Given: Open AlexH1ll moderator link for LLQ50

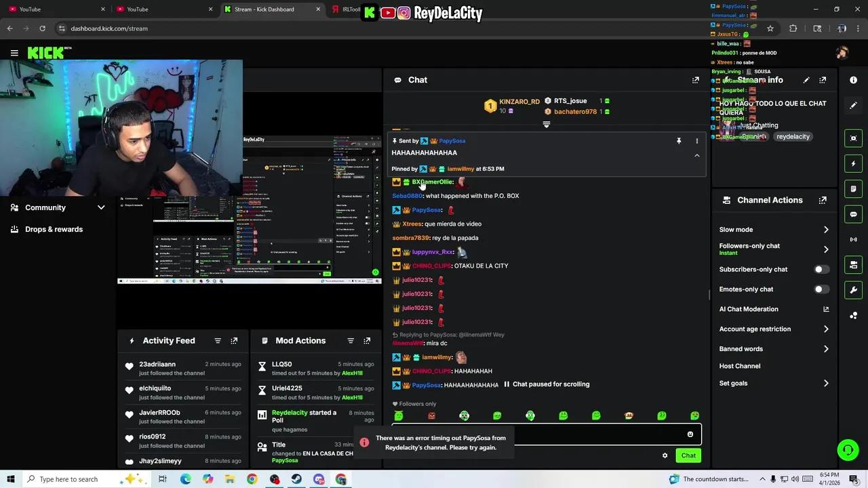Looking at the screenshot, I should tap(352, 373).
